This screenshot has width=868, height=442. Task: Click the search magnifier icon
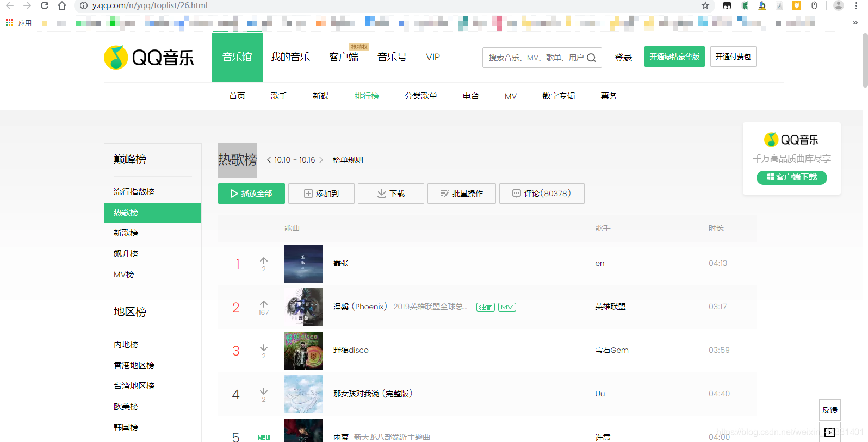point(592,57)
